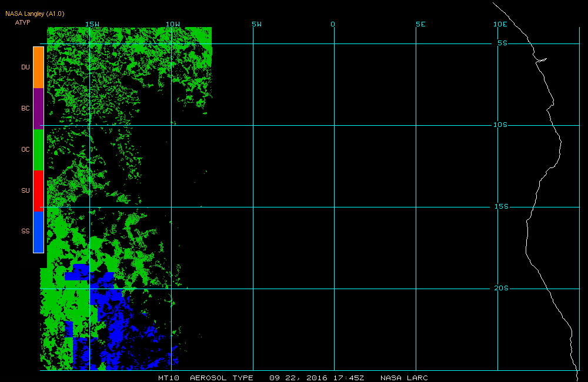Click the 5E longitude label
This screenshot has height=382, width=588.
(421, 24)
